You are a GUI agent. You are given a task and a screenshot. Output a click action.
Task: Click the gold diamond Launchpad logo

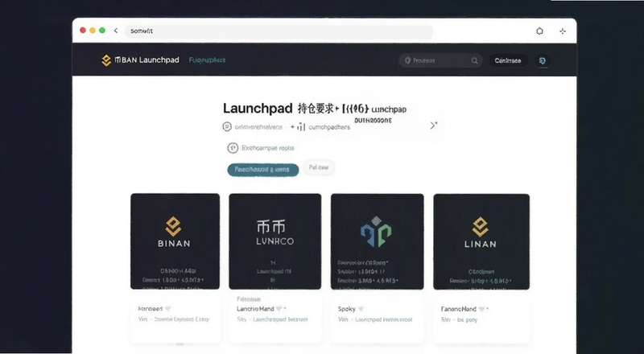106,60
